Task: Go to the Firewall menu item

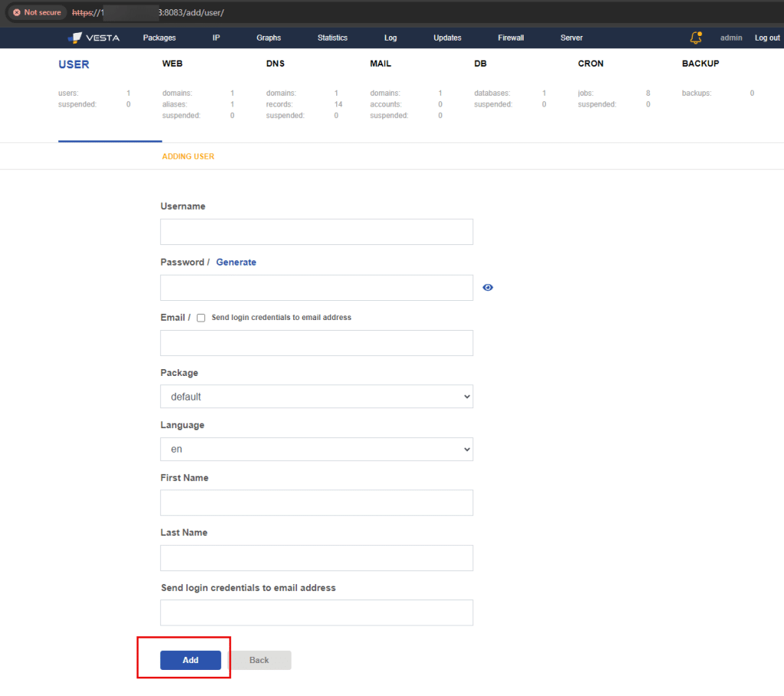Action: click(511, 38)
